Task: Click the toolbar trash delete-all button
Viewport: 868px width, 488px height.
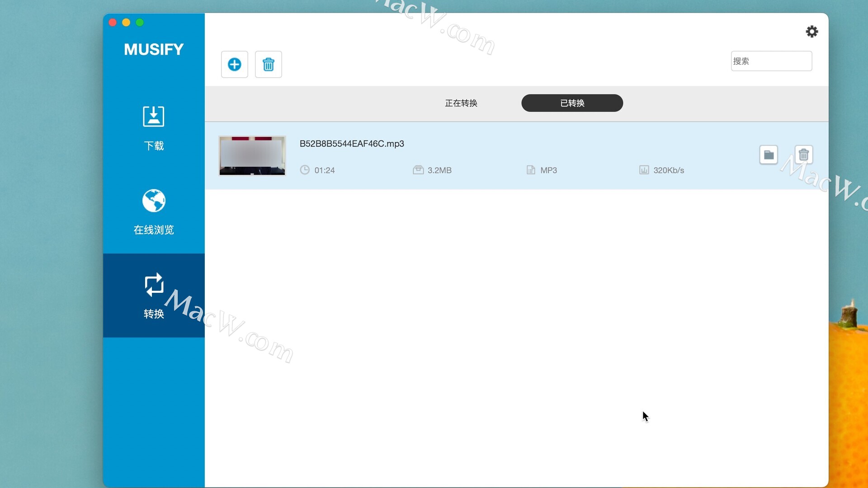Action: (268, 64)
